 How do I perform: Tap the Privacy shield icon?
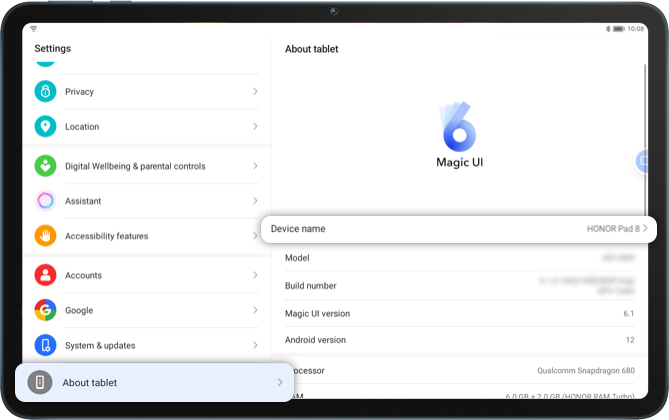click(45, 92)
